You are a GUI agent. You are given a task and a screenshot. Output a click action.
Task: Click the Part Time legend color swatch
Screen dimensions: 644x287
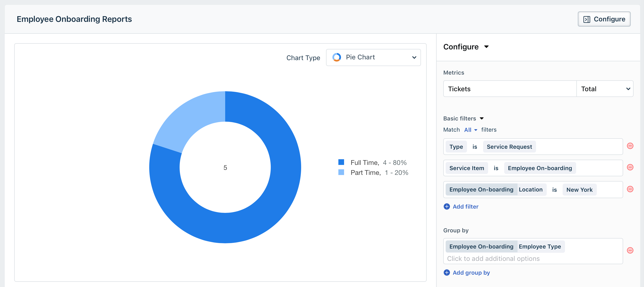coord(341,172)
